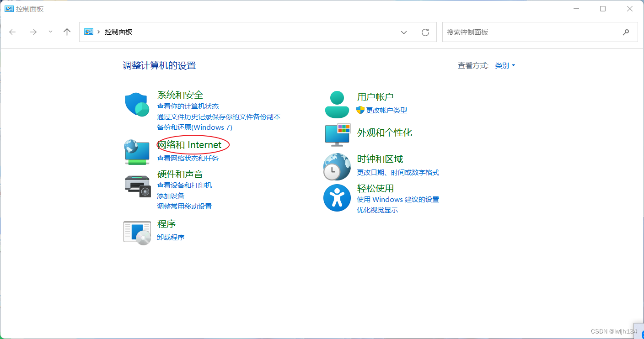Viewport: 644px width, 339px height.
Task: Open the Clock and Region globe icon
Action: (337, 167)
